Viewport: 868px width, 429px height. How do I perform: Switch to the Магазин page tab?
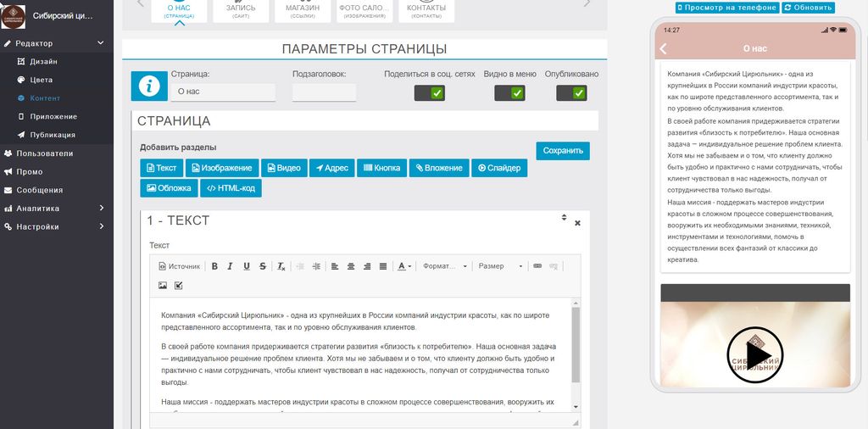(303, 10)
